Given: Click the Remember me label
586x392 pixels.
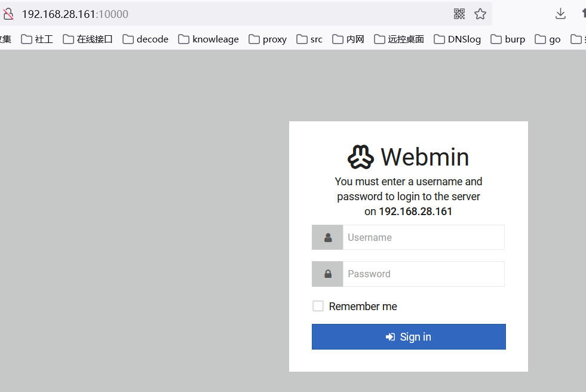Looking at the screenshot, I should coord(363,307).
